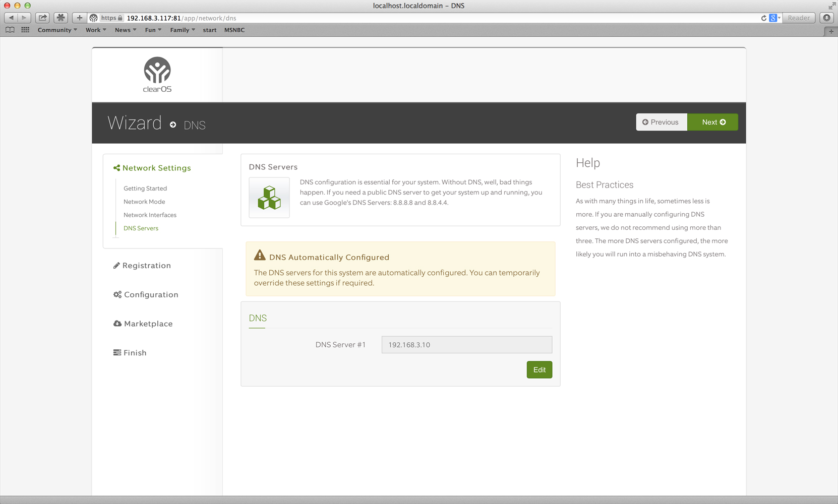Click the Share toolbar button
Image resolution: width=838 pixels, height=504 pixels.
43,18
